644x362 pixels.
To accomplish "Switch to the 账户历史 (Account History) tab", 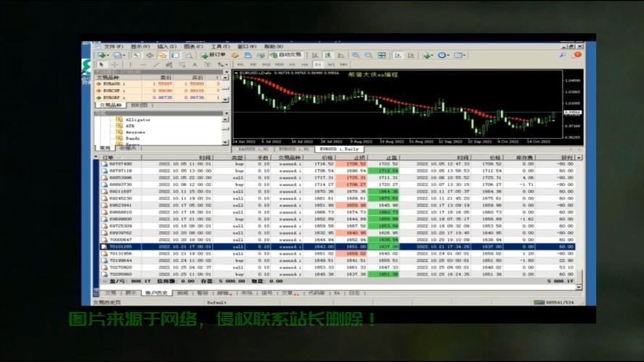I will click(157, 293).
